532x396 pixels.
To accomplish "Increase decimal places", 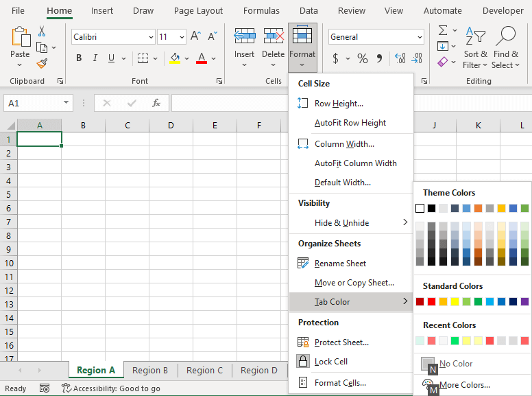I will click(400, 58).
